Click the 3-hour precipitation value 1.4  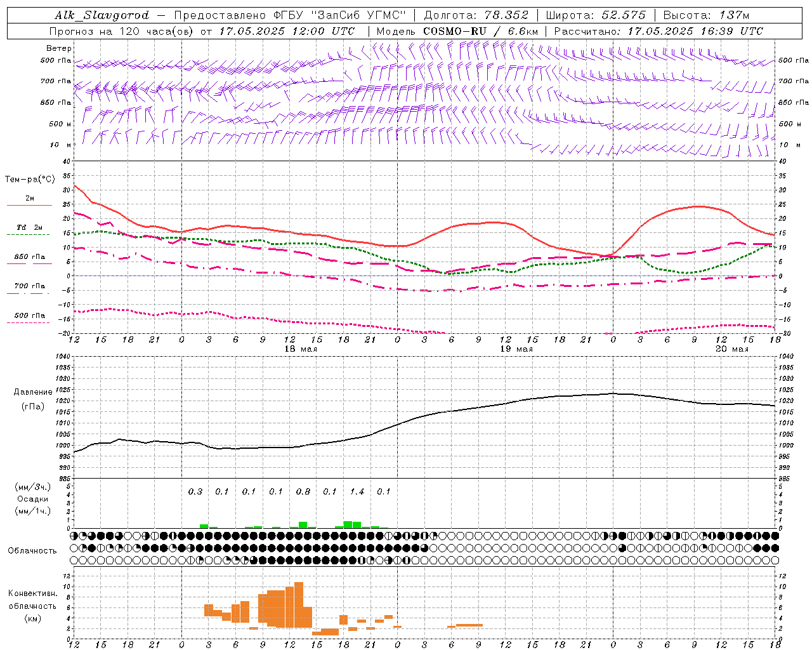click(357, 491)
